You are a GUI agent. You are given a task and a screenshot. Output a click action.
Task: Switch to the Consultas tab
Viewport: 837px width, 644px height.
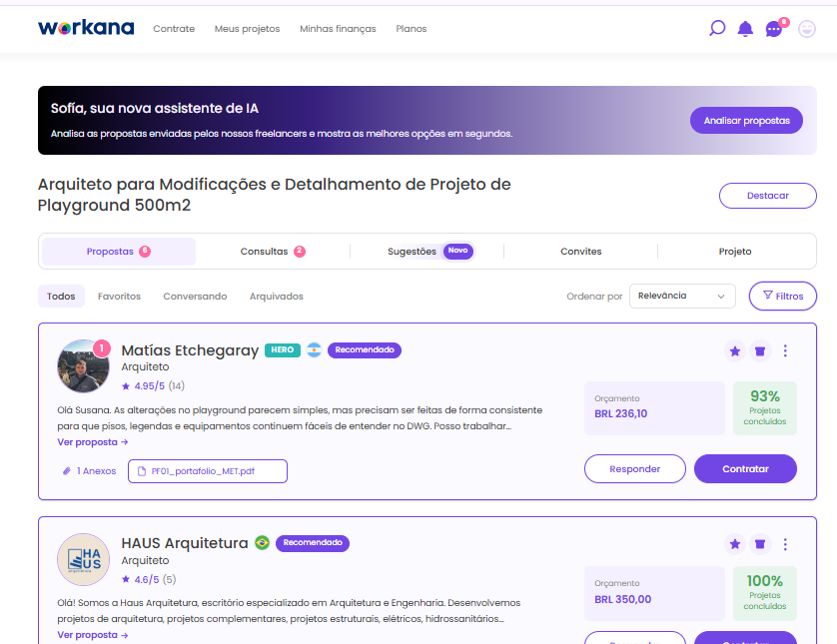coord(273,252)
